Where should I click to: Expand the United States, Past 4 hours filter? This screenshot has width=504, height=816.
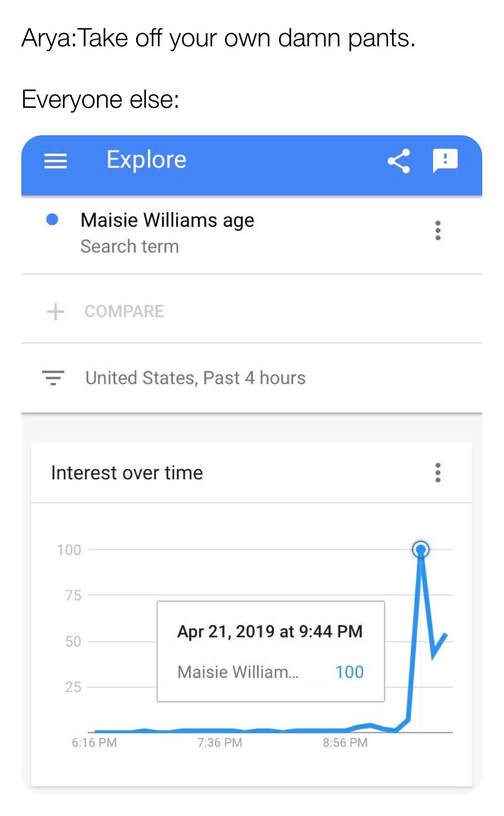point(195,378)
